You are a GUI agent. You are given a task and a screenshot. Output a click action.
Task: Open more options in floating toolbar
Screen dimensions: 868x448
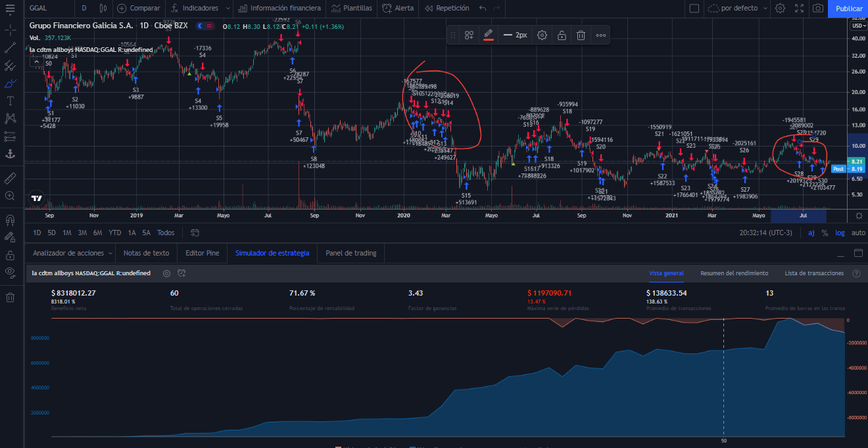tap(601, 35)
